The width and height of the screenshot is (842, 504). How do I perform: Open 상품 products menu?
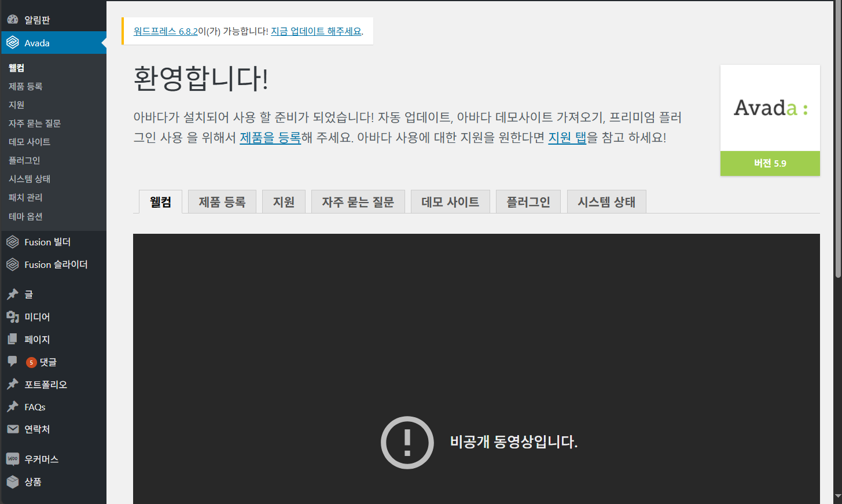(53, 482)
